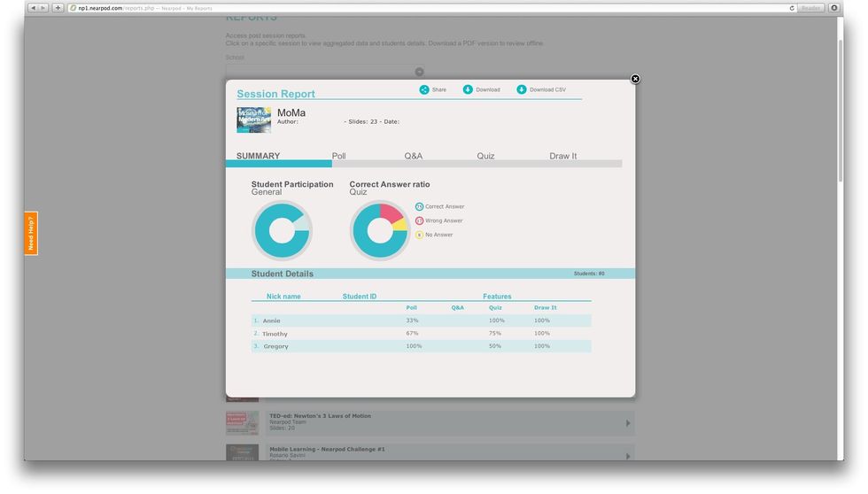868x494 pixels.
Task: Click the Features column header
Action: [x=497, y=297]
